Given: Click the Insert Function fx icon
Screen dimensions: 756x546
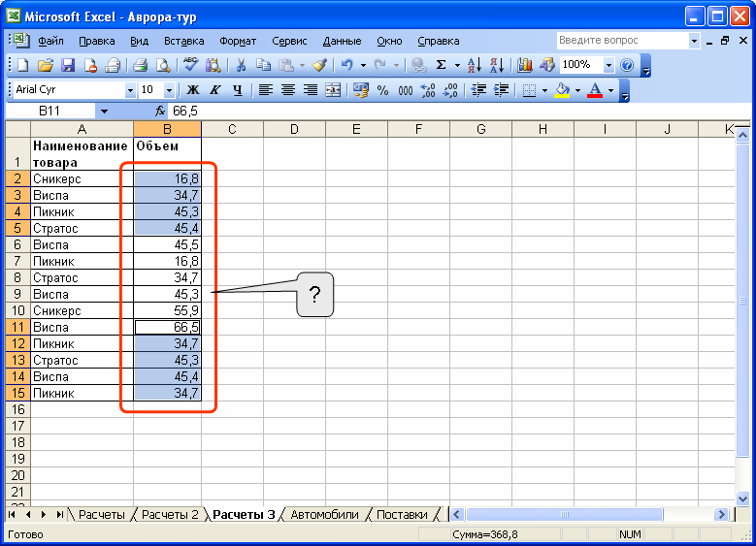Looking at the screenshot, I should click(160, 112).
